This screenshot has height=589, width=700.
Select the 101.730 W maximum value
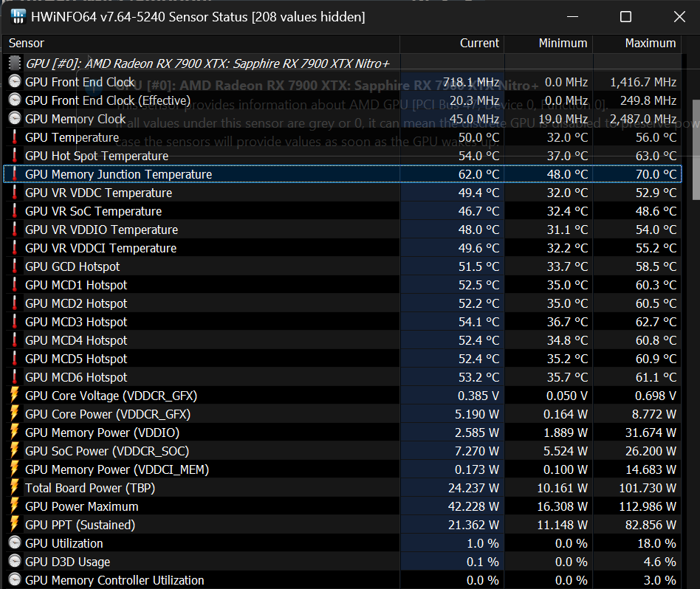[x=648, y=488]
